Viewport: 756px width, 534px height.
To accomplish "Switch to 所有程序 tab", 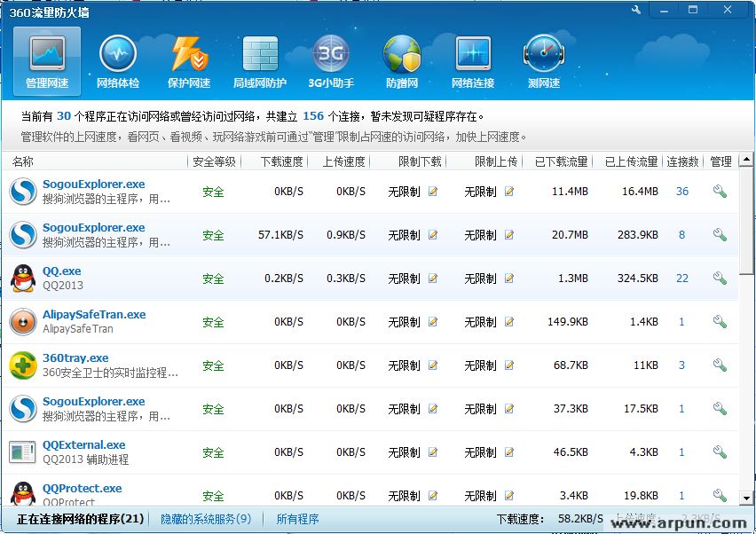I will click(x=297, y=519).
